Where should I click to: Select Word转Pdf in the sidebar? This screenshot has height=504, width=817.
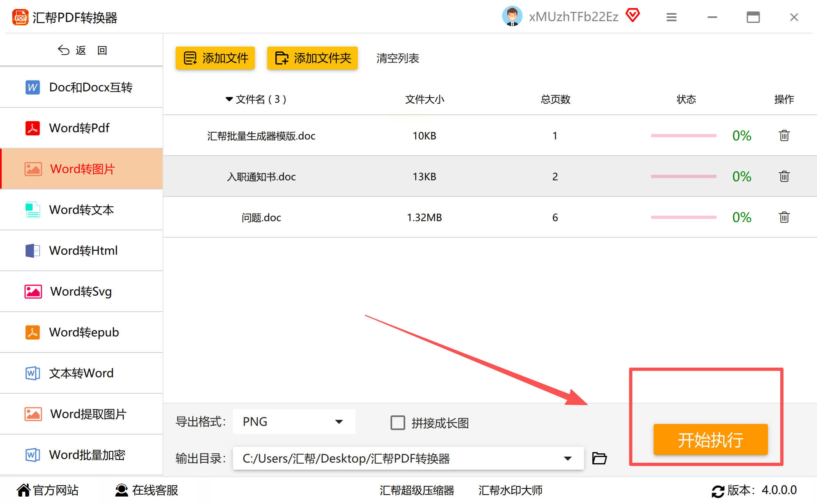coord(80,128)
